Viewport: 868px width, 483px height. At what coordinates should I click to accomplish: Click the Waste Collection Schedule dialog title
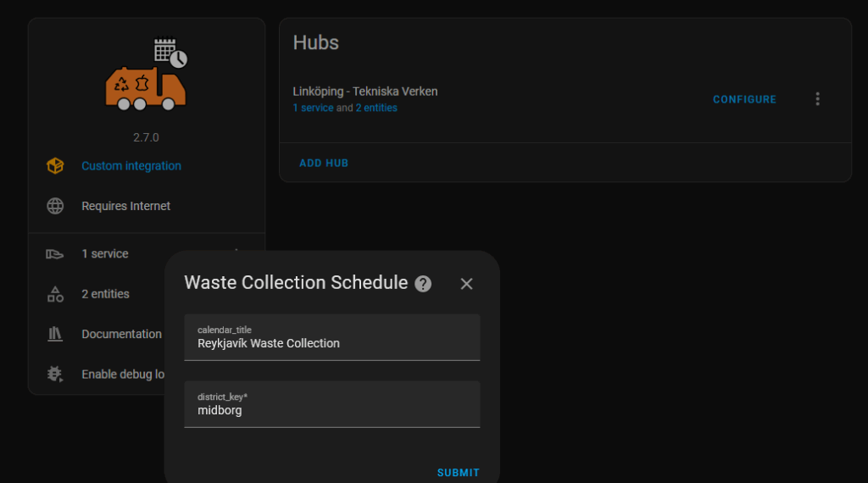click(x=296, y=283)
